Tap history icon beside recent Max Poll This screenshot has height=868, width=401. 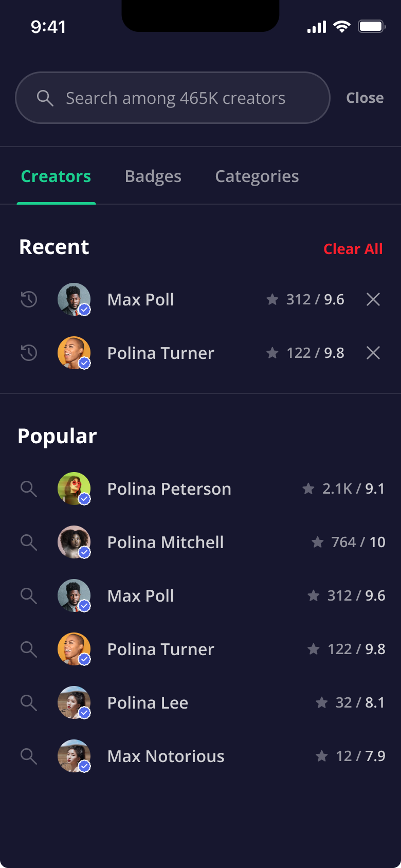[x=29, y=299]
